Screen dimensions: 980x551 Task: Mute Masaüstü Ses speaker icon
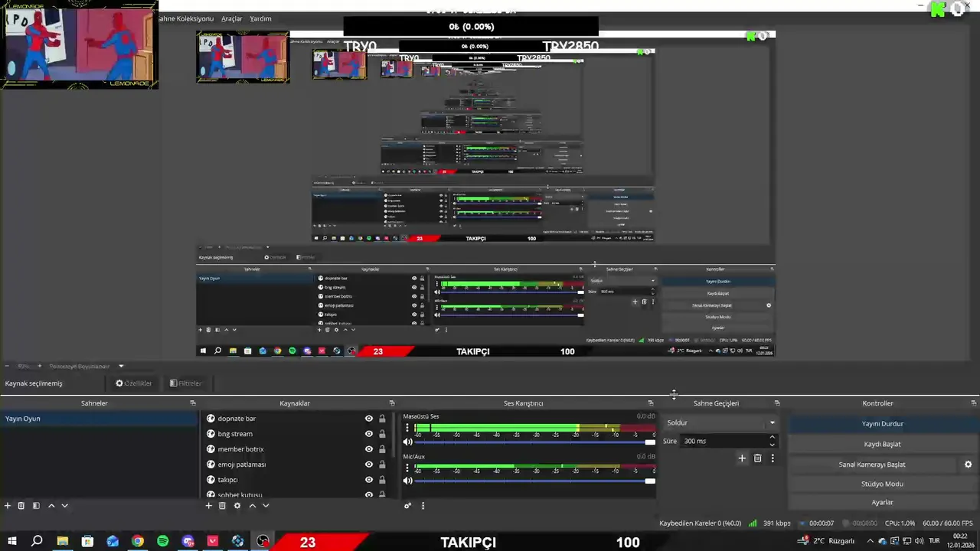407,442
